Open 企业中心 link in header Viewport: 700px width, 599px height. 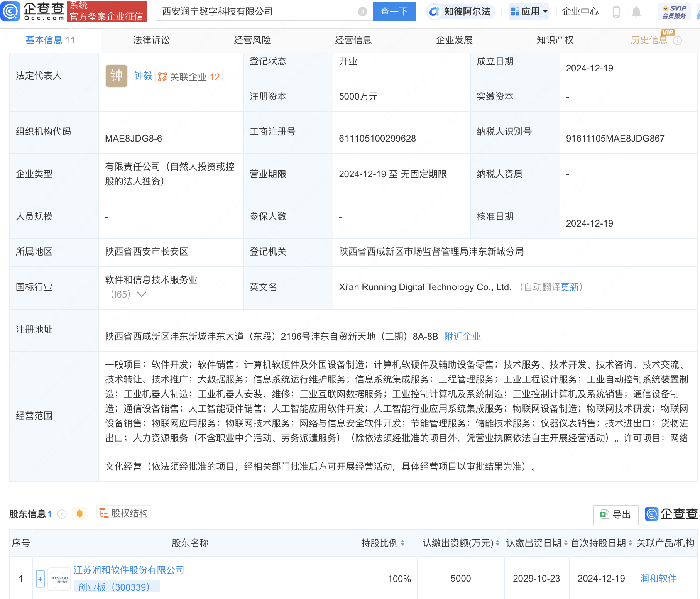tap(580, 12)
